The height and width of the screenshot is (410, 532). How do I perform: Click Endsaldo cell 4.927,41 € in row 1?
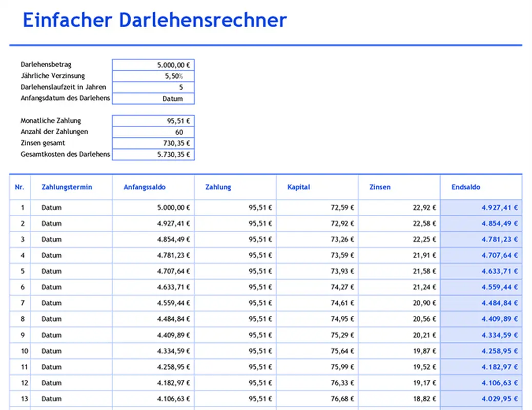coord(481,208)
